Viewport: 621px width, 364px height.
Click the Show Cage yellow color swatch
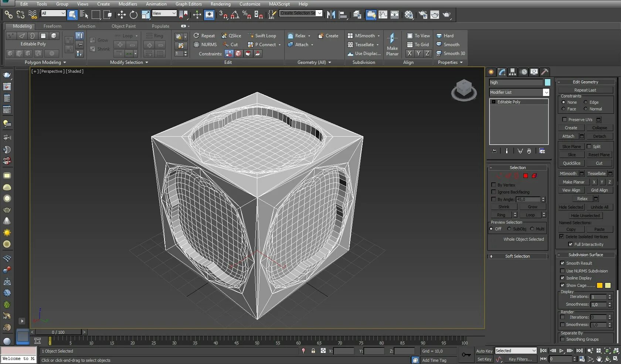pyautogui.click(x=600, y=285)
